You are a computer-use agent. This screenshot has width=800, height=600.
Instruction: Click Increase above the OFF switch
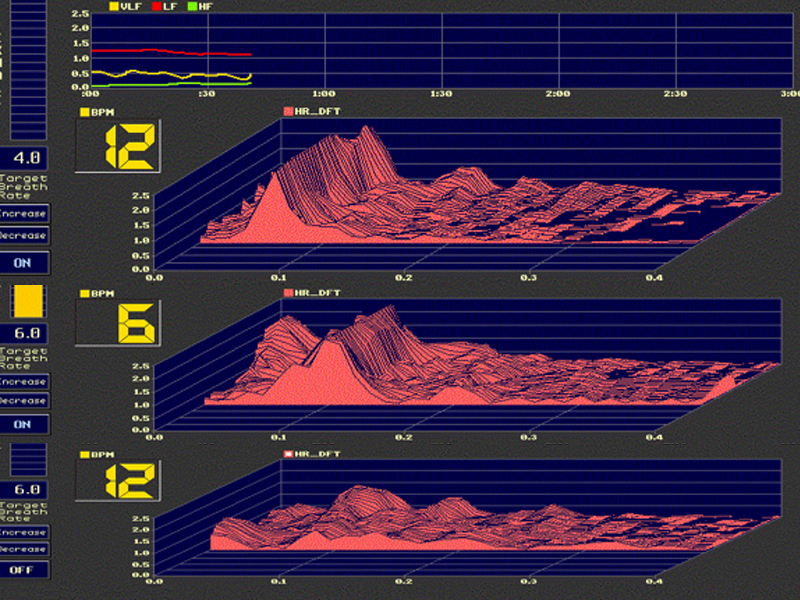[x=24, y=532]
